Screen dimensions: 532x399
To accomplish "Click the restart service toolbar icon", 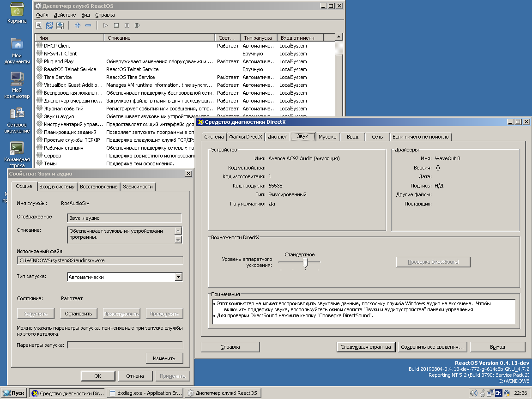I will 138,25.
